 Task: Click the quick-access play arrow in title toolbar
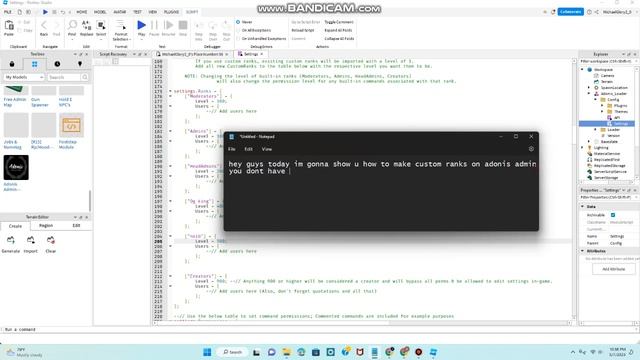click(x=45, y=12)
